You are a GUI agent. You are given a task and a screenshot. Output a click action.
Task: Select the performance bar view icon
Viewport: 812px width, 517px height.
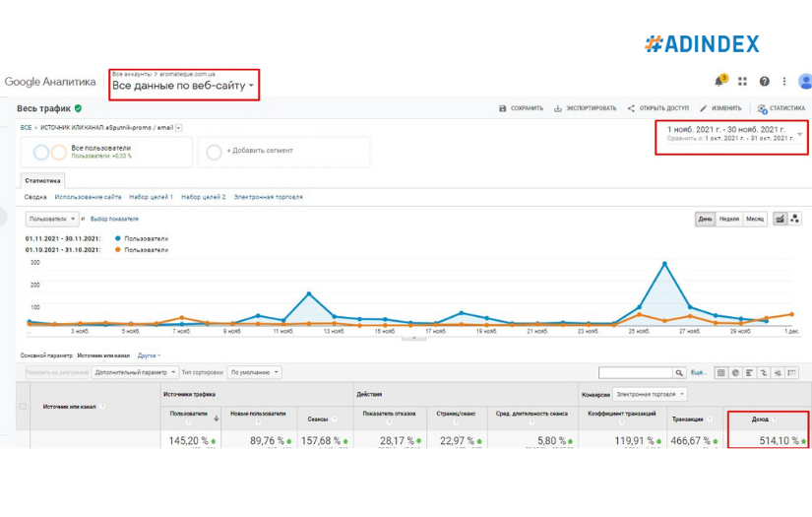pos(749,372)
